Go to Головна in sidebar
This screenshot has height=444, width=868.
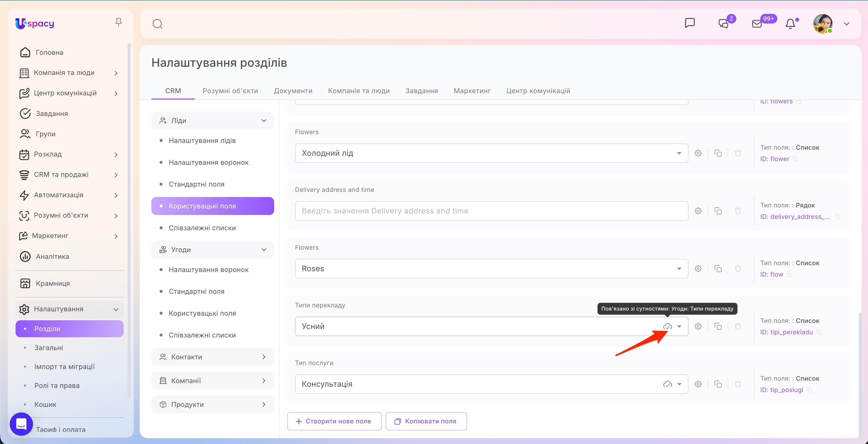[49, 53]
